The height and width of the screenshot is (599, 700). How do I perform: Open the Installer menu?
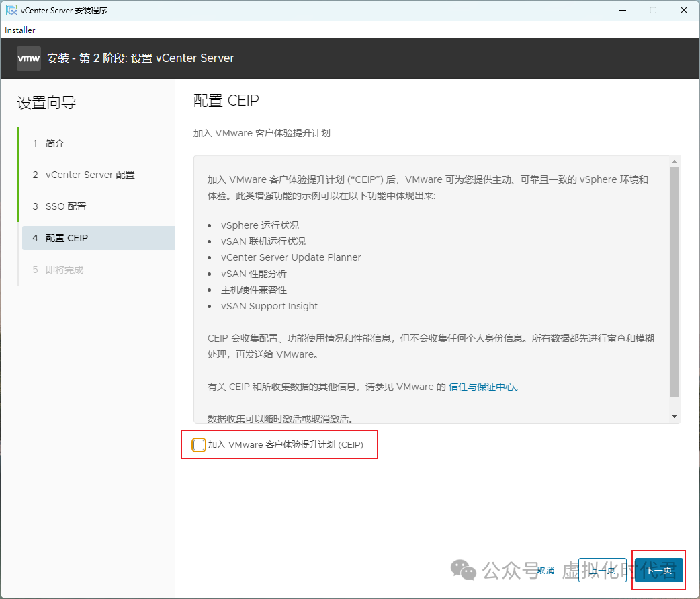tap(20, 30)
